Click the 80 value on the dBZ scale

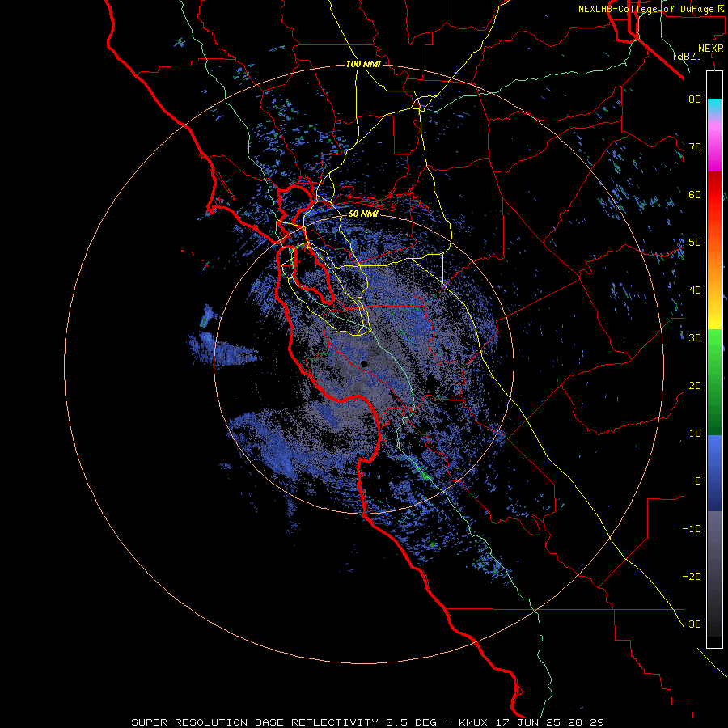pyautogui.click(x=695, y=99)
